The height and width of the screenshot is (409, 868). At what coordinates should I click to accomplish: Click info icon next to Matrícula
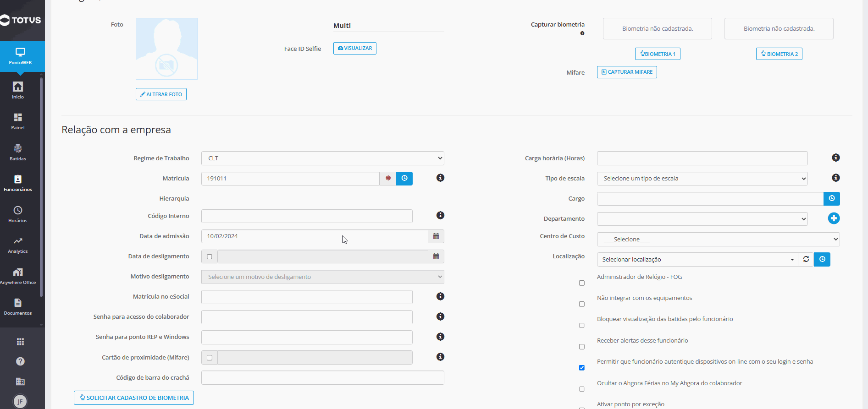[x=440, y=178]
